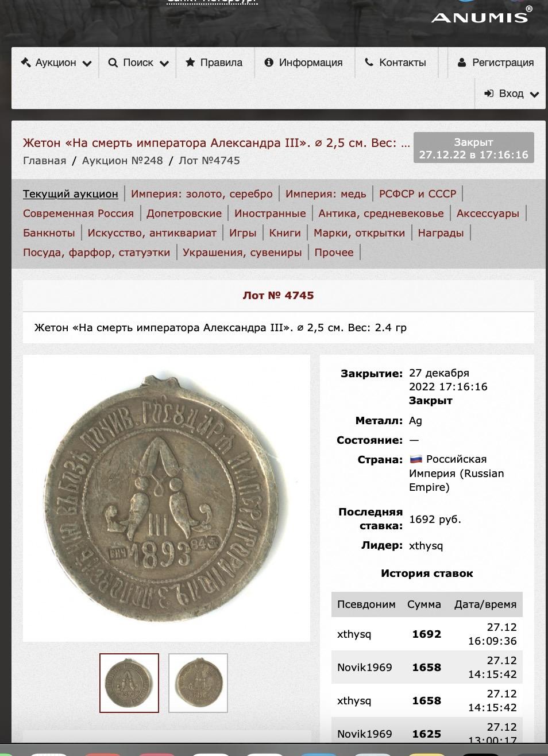
Task: Select the first coin thumbnail (obverse)
Action: (129, 683)
